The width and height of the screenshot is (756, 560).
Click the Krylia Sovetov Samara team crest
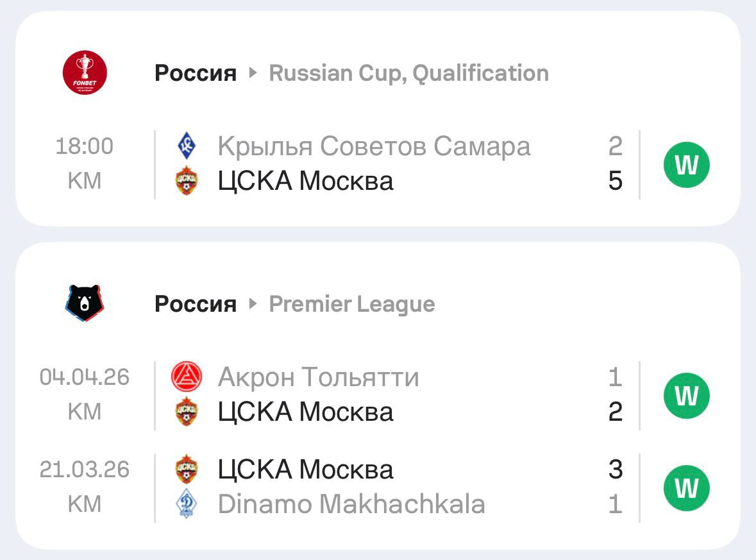pyautogui.click(x=187, y=146)
